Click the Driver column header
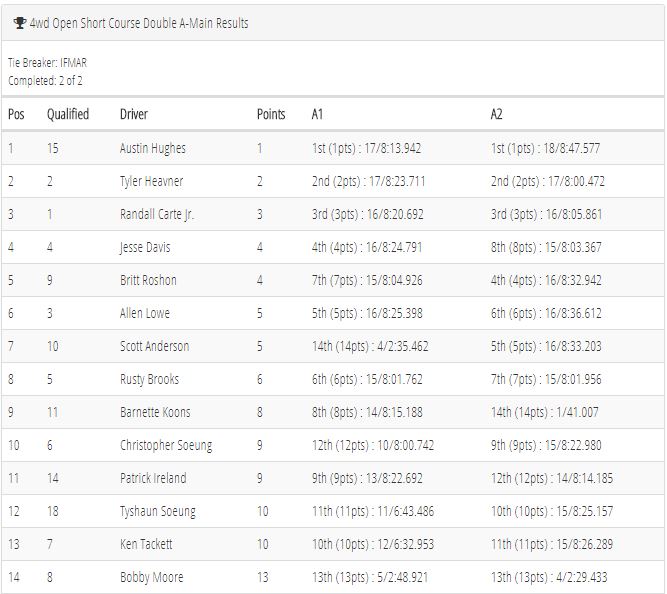Image resolution: width=667 pixels, height=594 pixels. coord(134,114)
